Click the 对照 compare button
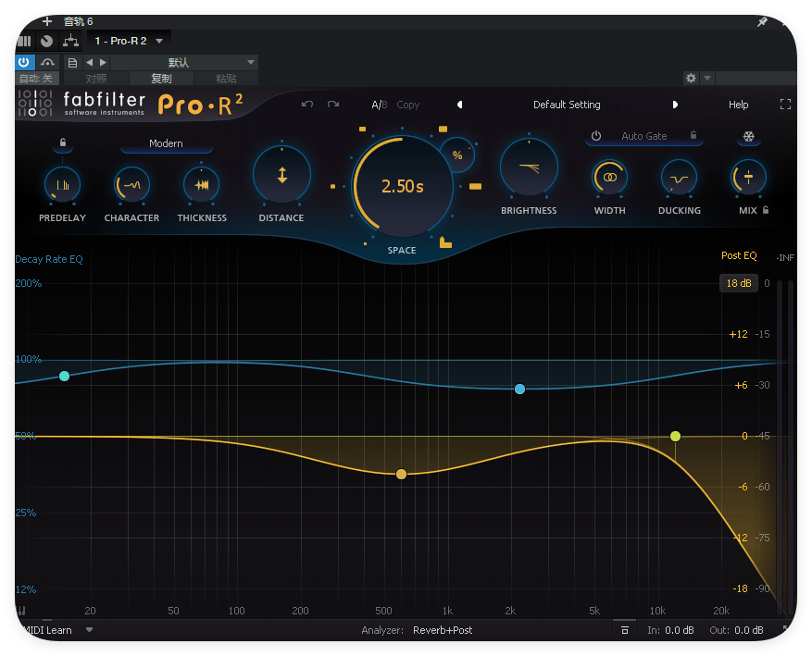Screen dimensions: 812x656 click(96, 79)
